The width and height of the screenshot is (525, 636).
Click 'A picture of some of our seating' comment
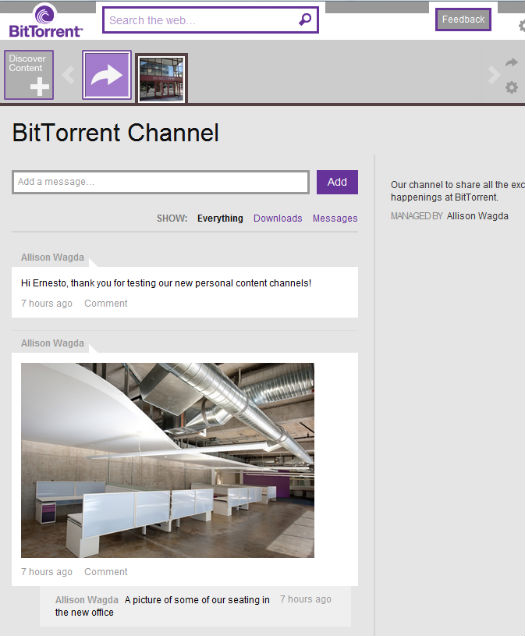162,606
